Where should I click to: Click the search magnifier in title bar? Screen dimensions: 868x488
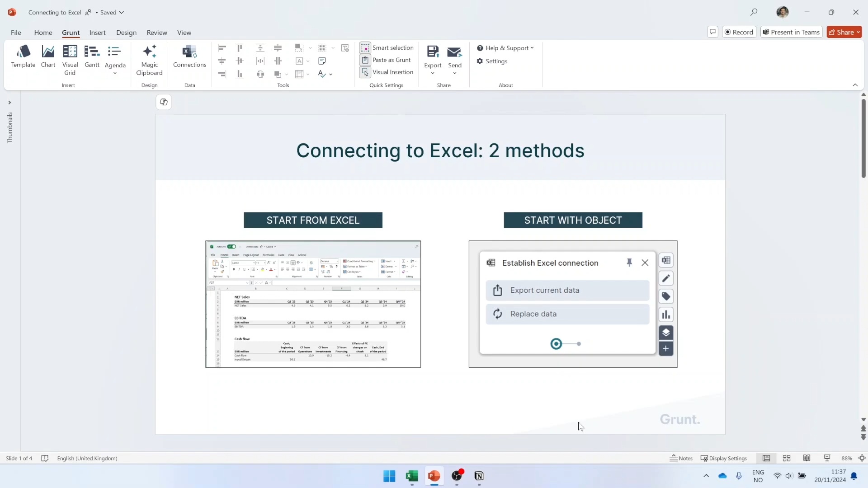pos(754,12)
